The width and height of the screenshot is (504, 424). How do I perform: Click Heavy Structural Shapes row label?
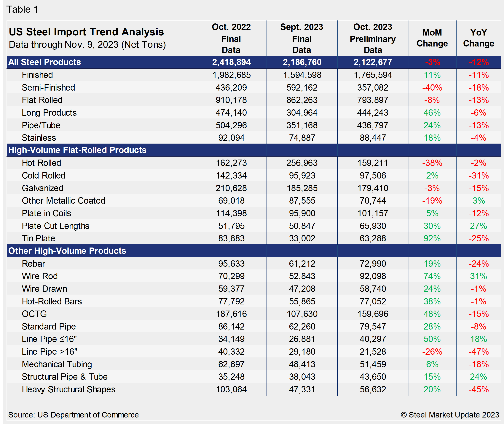(68, 389)
